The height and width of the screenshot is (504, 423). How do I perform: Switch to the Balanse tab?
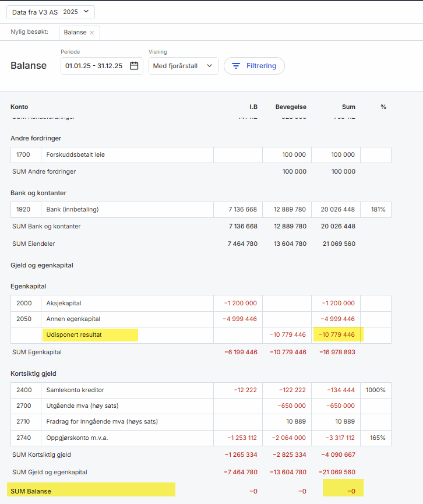point(75,33)
